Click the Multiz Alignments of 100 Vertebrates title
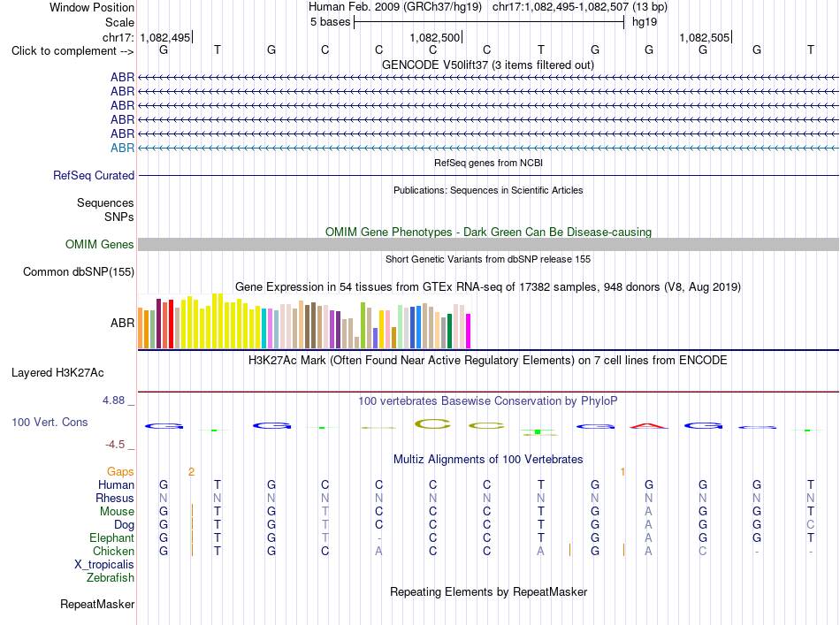Viewport: 840px width, 625px height. pyautogui.click(x=488, y=459)
